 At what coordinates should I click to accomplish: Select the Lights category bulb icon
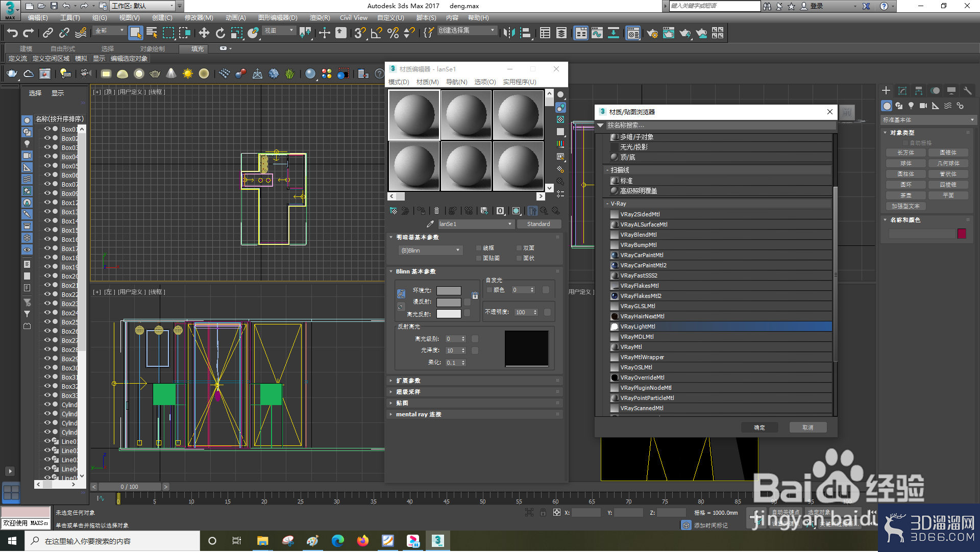(x=911, y=106)
